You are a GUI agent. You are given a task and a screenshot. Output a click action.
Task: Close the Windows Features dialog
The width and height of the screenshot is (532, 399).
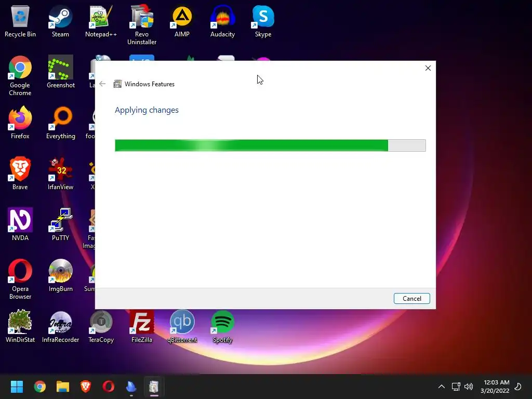[428, 68]
